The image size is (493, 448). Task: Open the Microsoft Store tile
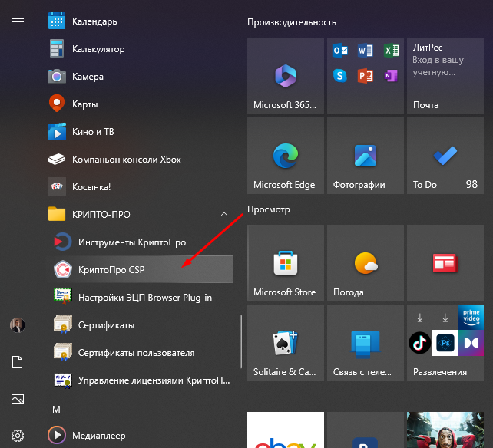coord(286,263)
